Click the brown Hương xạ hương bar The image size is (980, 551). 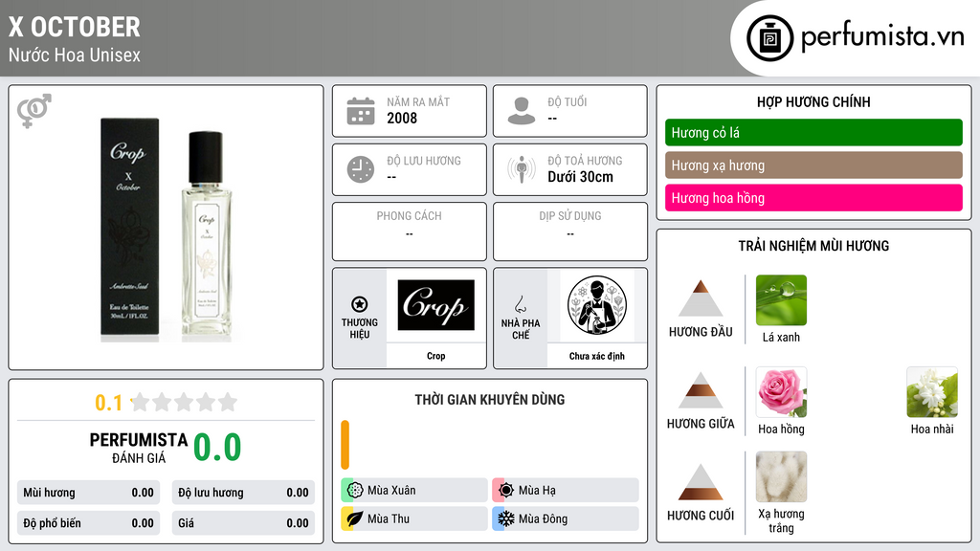coord(813,165)
